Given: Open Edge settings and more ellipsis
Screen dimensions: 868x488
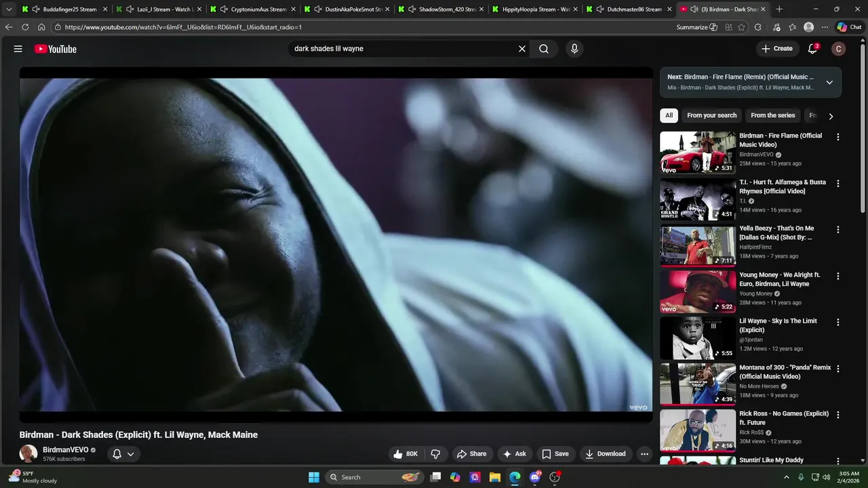Looking at the screenshot, I should tap(825, 27).
